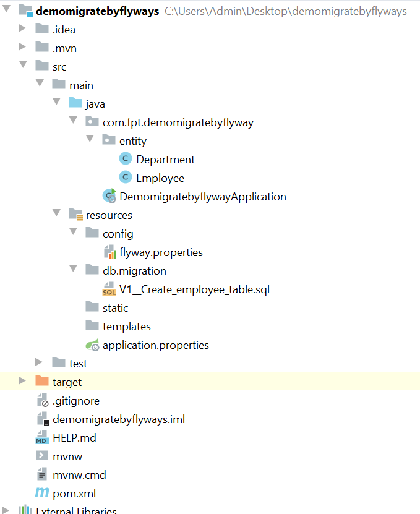Select the Employee class
The height and width of the screenshot is (514, 420).
coord(160,178)
